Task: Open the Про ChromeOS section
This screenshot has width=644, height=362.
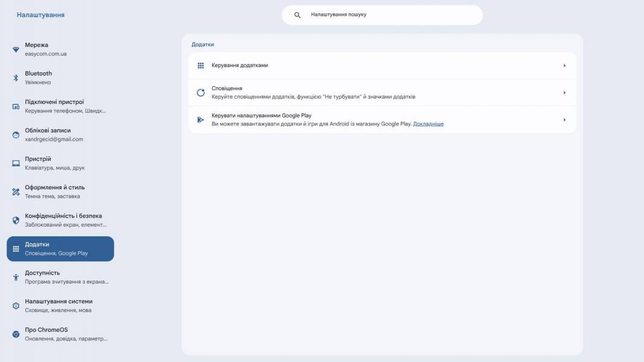Action: click(60, 334)
